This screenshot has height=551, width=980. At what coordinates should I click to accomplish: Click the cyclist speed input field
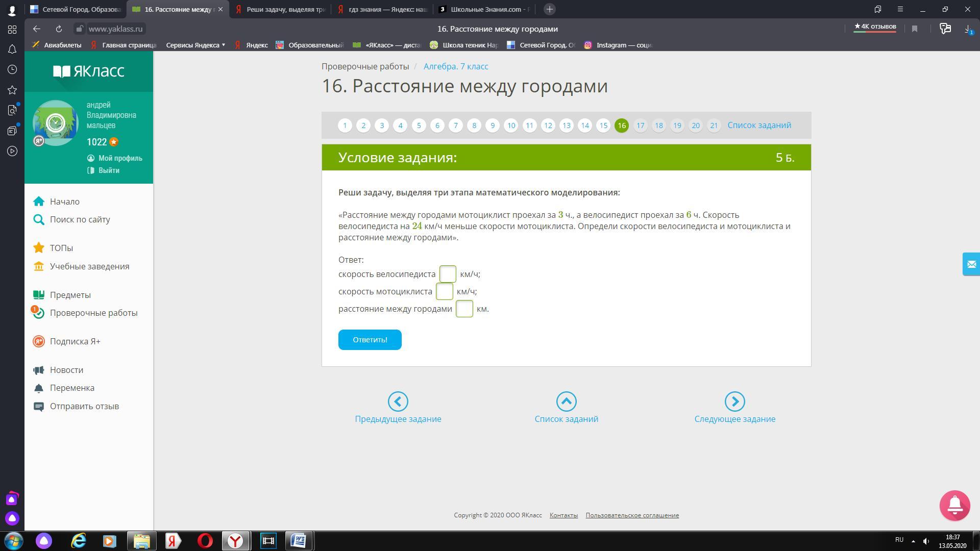pyautogui.click(x=448, y=274)
